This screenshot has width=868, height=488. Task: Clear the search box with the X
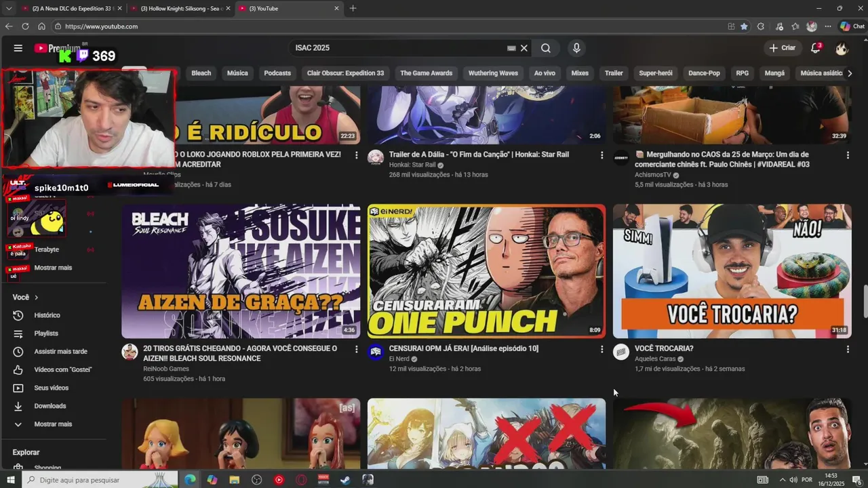tap(524, 48)
